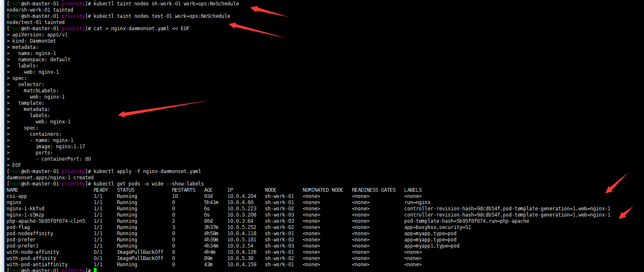
Task: Click the READINESS GATES column header
Action: coord(374,190)
